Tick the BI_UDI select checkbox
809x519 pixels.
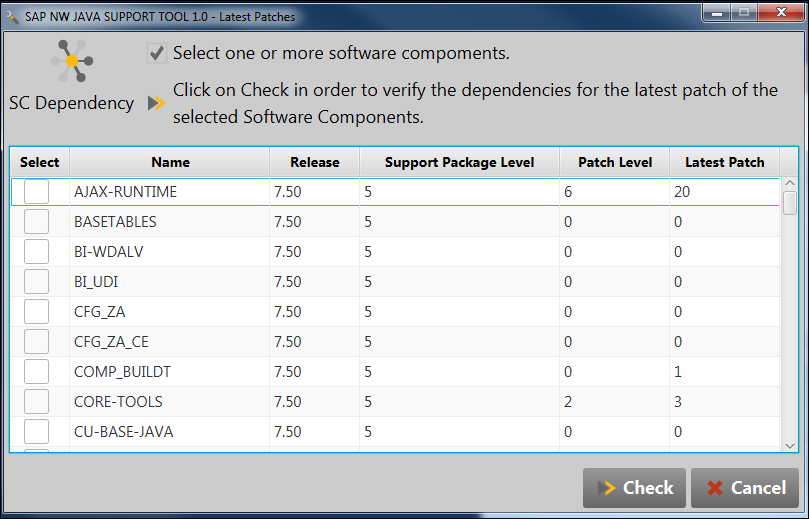[x=37, y=281]
